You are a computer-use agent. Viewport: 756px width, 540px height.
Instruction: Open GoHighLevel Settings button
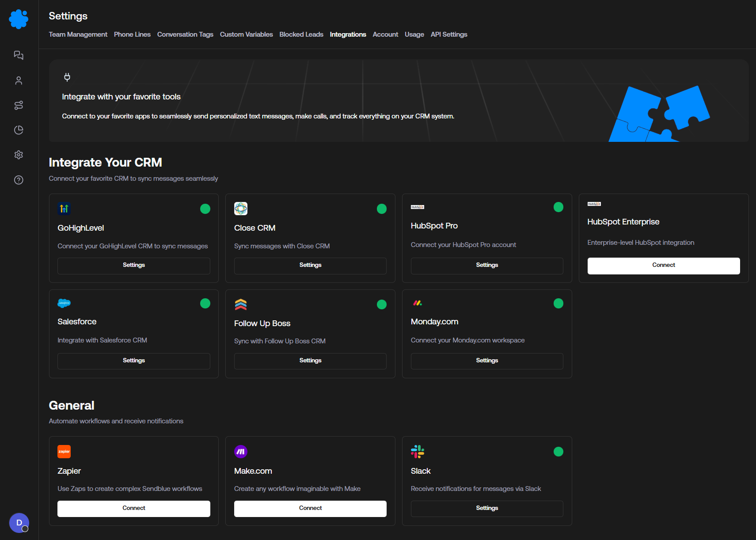click(x=134, y=266)
